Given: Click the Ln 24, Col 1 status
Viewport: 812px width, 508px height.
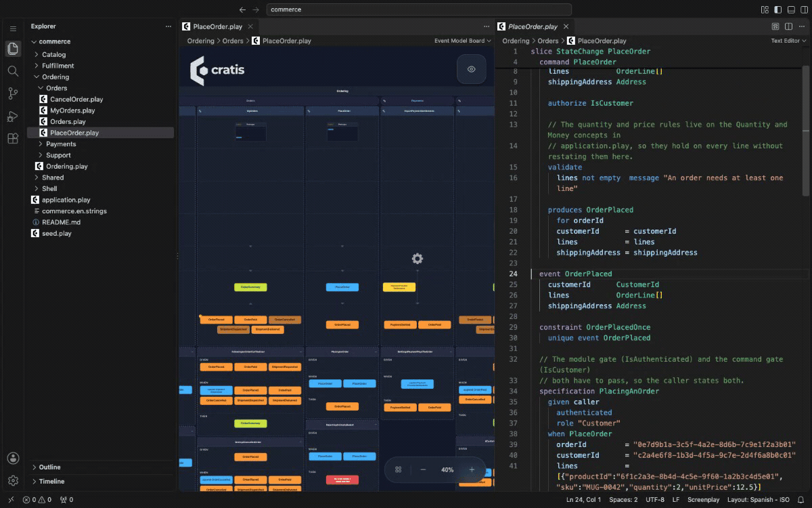Looking at the screenshot, I should [583, 500].
